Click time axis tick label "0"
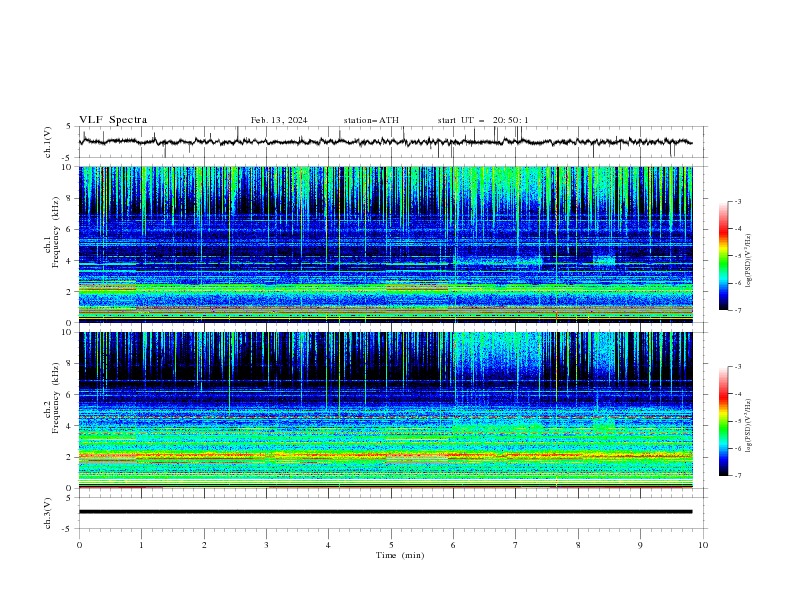Viewport: 792px width, 612px height. 79,545
